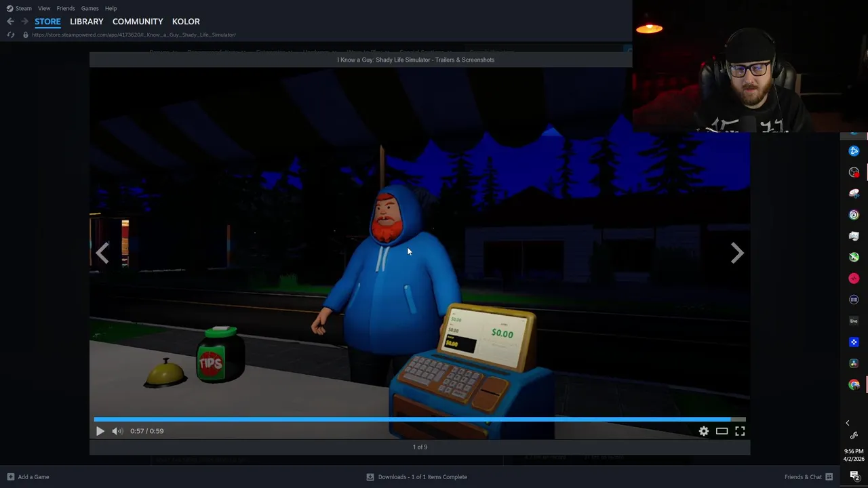Screen dimensions: 868x488
Task: Open the Live taskbar icon
Action: (x=854, y=321)
